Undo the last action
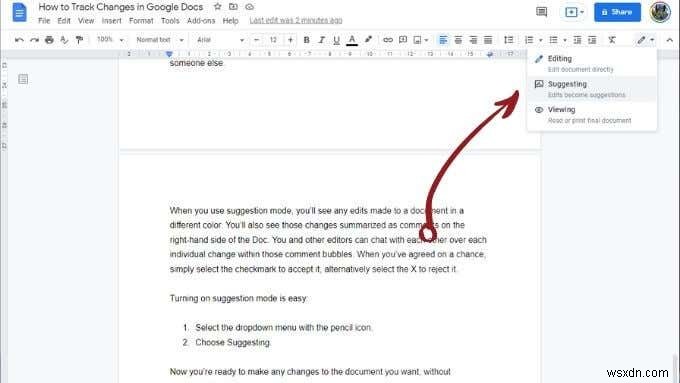680x383 pixels. pos(19,40)
